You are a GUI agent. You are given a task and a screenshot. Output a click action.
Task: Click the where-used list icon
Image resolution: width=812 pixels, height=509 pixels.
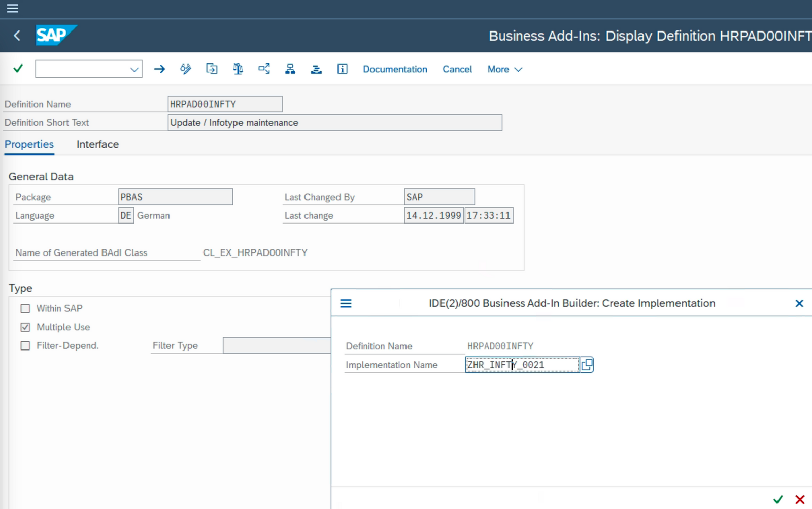264,69
